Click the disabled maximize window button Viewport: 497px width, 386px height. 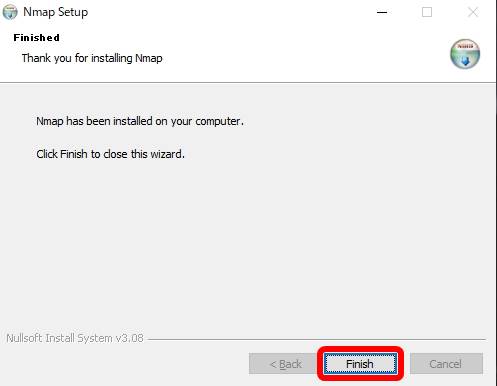[x=427, y=12]
